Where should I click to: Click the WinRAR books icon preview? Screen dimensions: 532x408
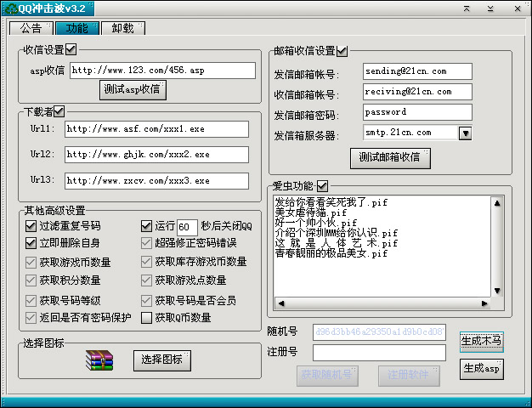[x=99, y=360]
